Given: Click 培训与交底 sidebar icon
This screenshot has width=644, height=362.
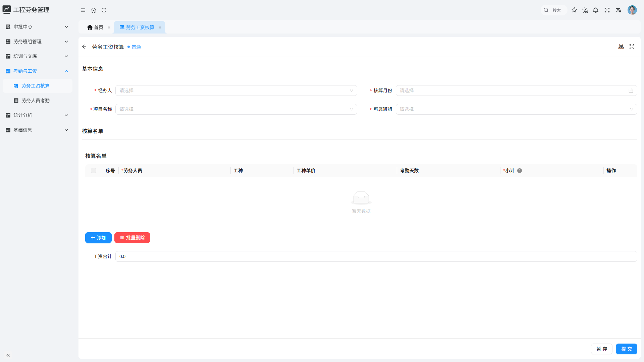Looking at the screenshot, I should [x=8, y=56].
